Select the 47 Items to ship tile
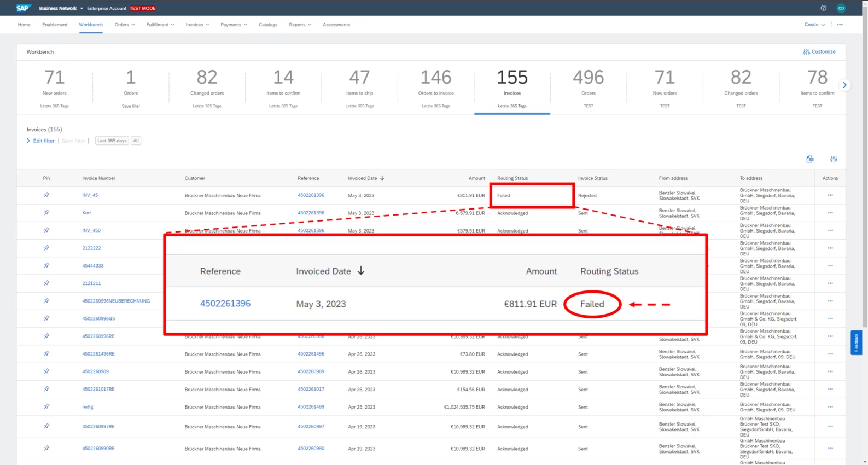Viewport: 868px width, 465px height. pos(359,88)
